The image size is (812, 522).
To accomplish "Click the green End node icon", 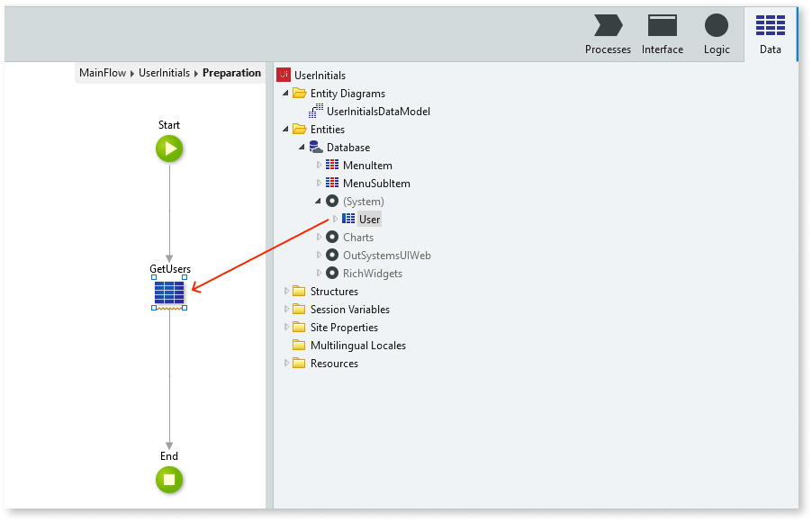I will pos(169,480).
